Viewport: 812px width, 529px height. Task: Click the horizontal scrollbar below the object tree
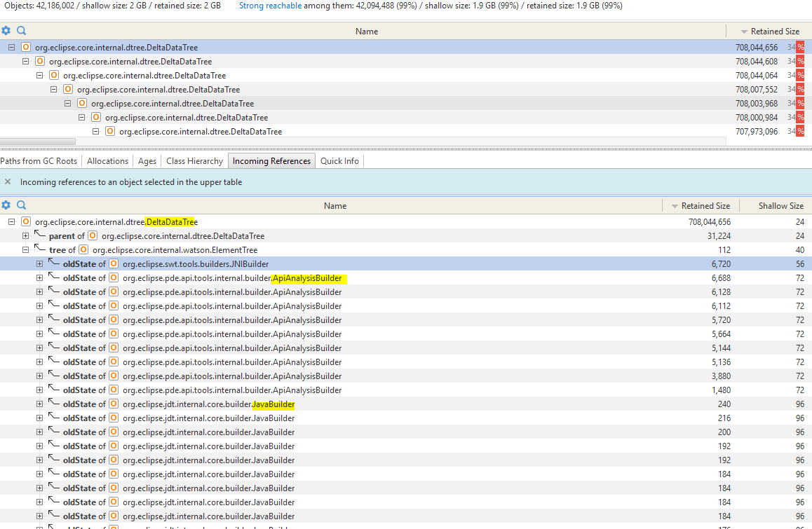(x=38, y=142)
